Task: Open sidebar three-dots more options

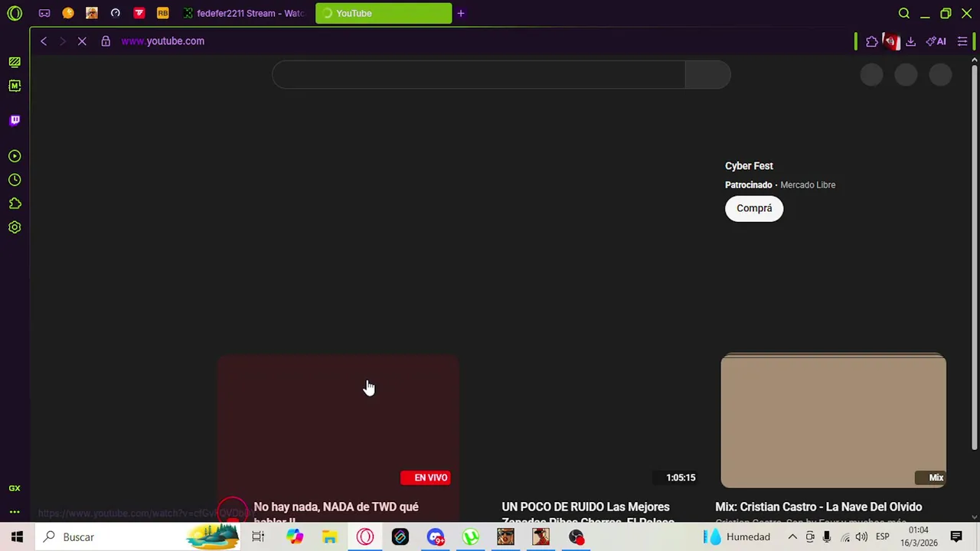Action: pos(15,512)
